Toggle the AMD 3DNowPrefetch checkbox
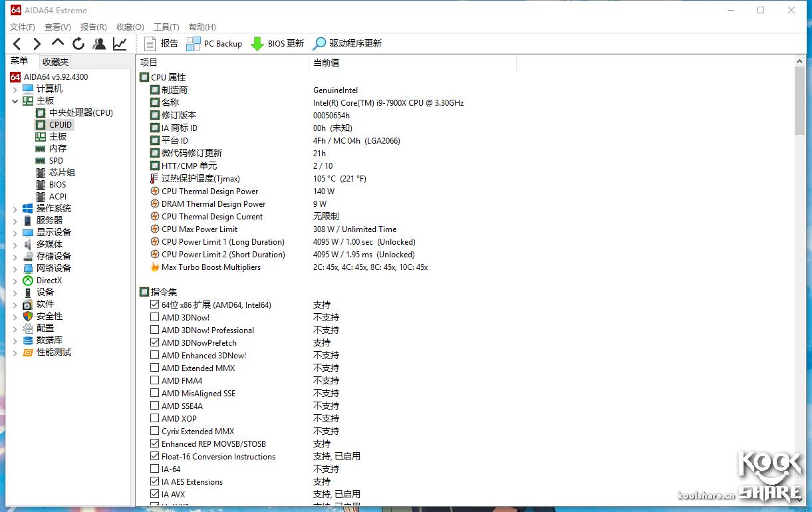The image size is (812, 512). coord(155,342)
